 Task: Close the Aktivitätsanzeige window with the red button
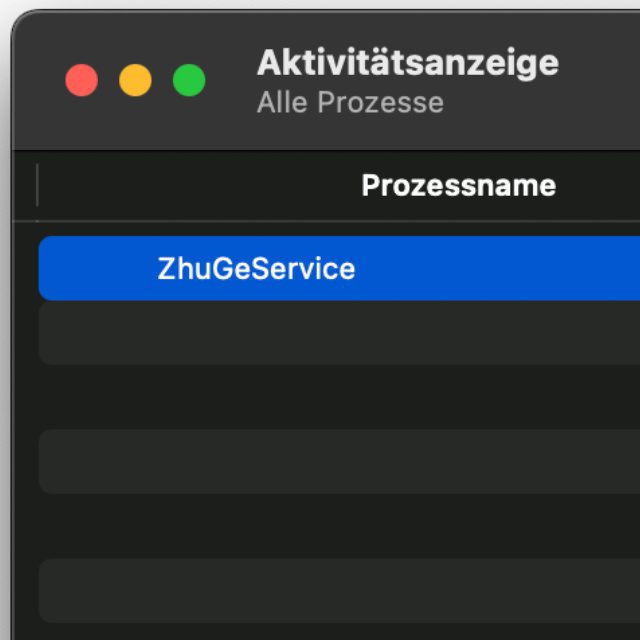click(x=82, y=81)
